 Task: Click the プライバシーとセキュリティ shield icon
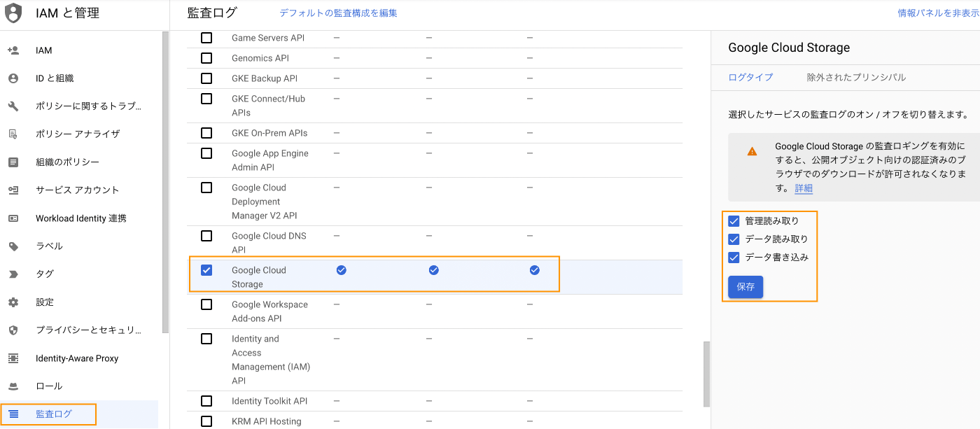coord(13,330)
